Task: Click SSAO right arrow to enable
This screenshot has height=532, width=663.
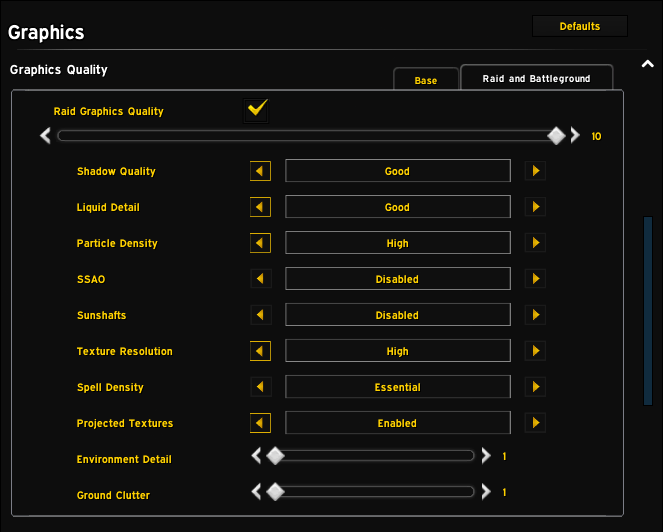Action: (535, 279)
